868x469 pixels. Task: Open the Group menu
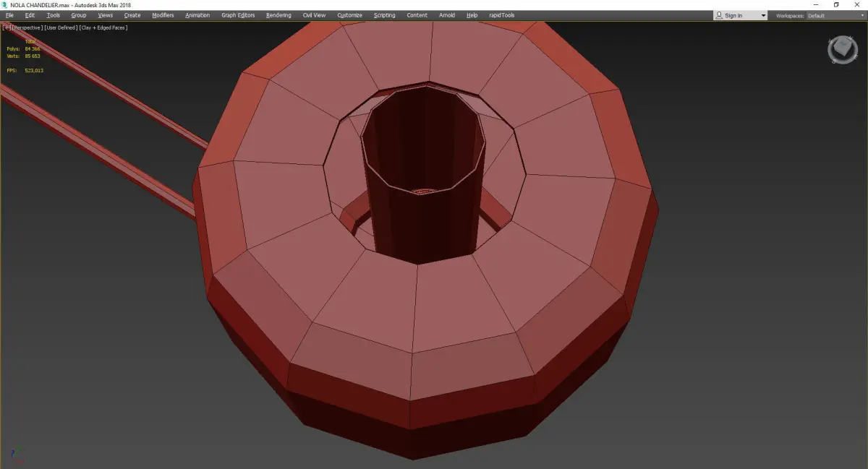click(78, 15)
